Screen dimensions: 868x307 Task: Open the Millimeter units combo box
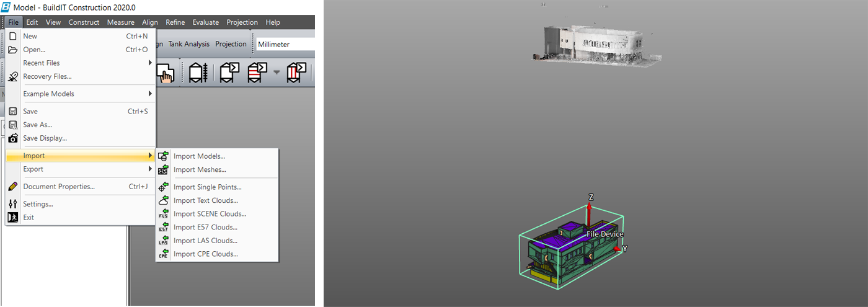click(285, 45)
